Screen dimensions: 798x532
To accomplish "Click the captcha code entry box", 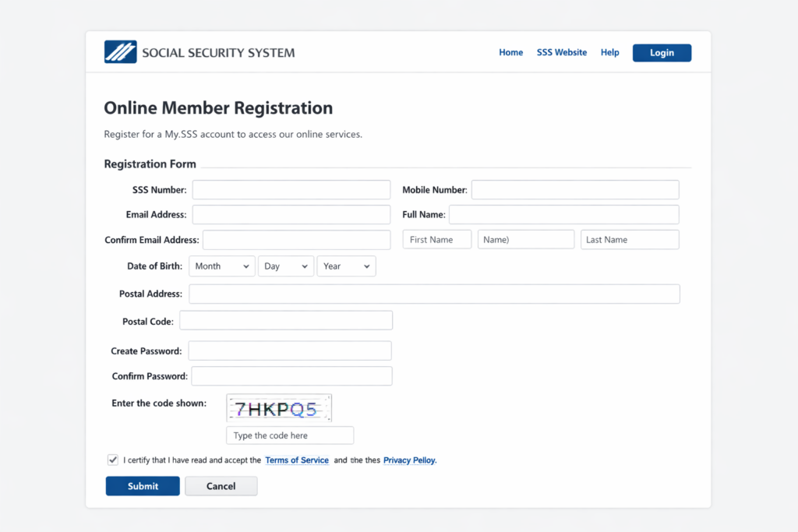I will (289, 435).
